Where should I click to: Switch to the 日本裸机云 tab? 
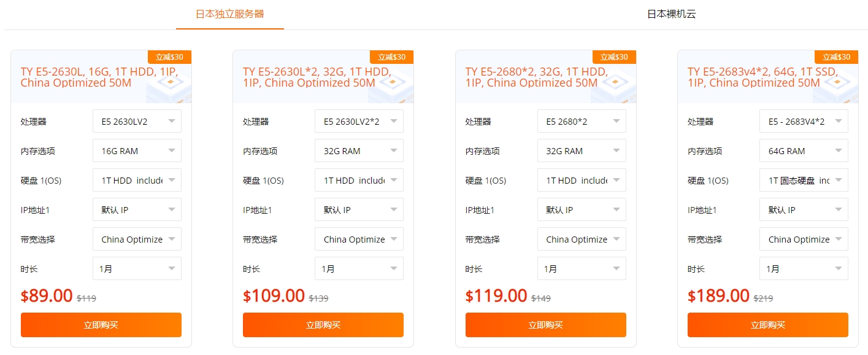coord(672,14)
